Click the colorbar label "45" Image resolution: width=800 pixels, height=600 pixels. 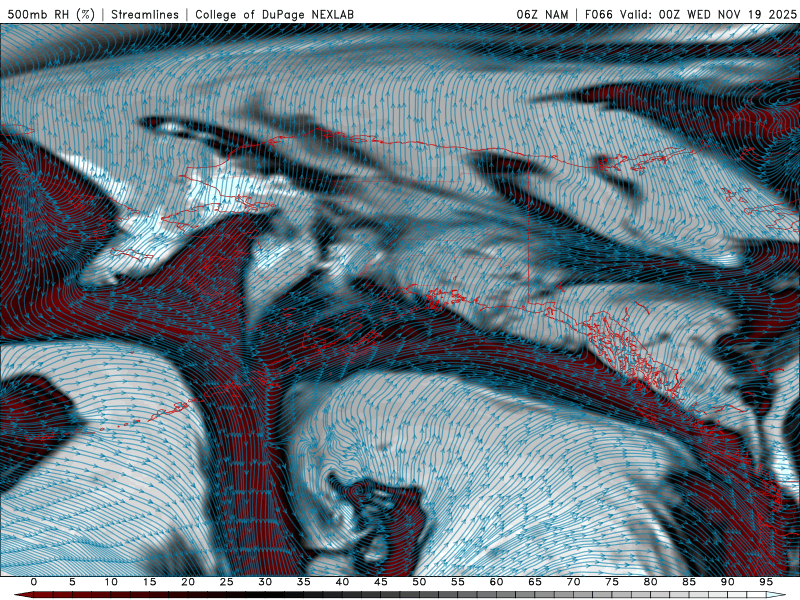tap(381, 582)
